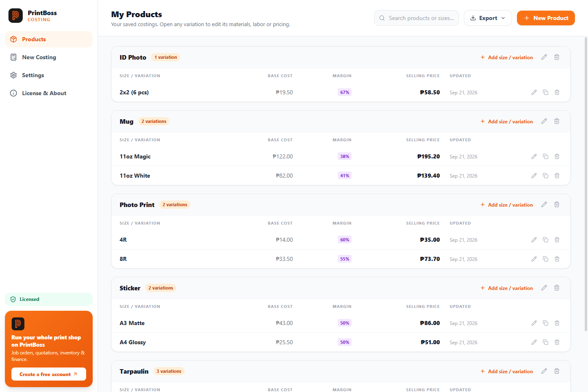Delete the 11oz Magic variation
588x392 pixels.
[x=557, y=156]
